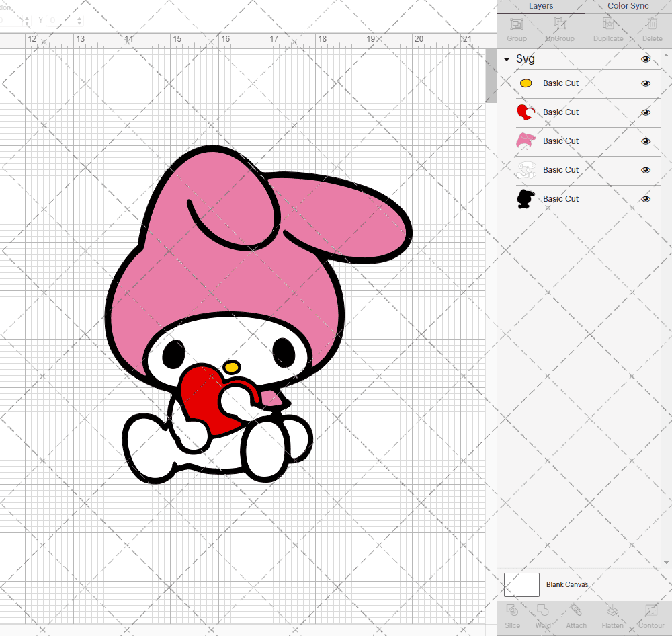The height and width of the screenshot is (636, 672).
Task: Hide the red heart Basic Cut layer
Action: click(645, 112)
